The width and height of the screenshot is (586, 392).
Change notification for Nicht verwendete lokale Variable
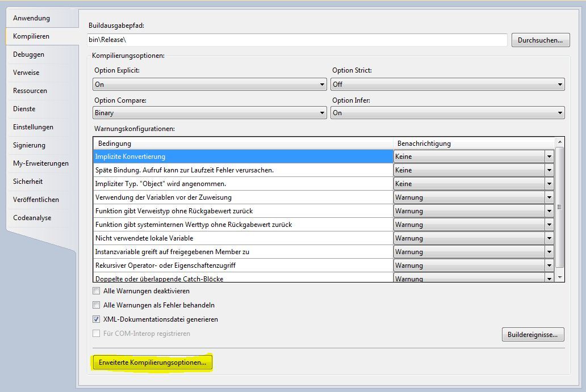pyautogui.click(x=549, y=238)
